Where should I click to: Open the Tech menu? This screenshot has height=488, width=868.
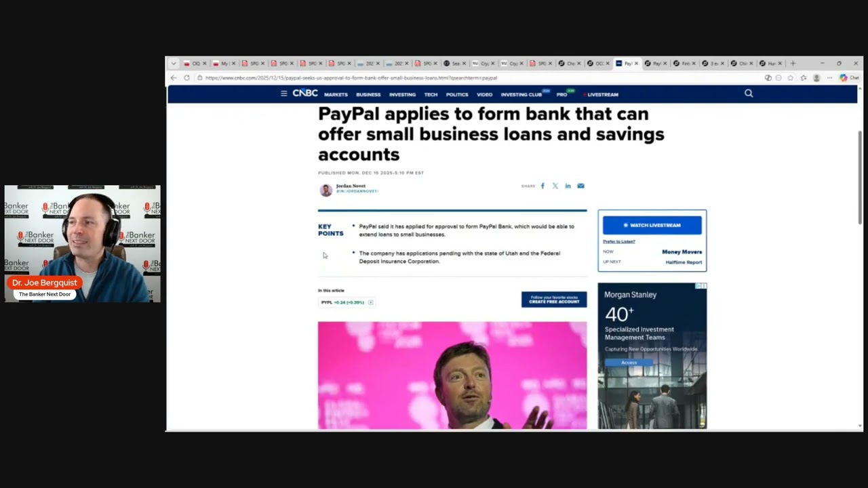(x=431, y=95)
